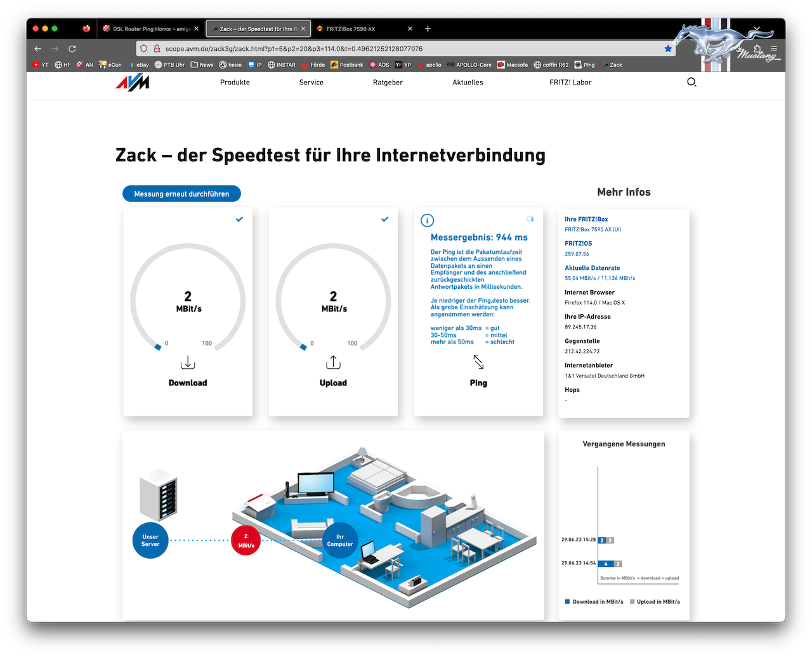Viewport: 812px width, 657px height.
Task: Open the APOLLO-Core bookmark
Action: (x=469, y=65)
